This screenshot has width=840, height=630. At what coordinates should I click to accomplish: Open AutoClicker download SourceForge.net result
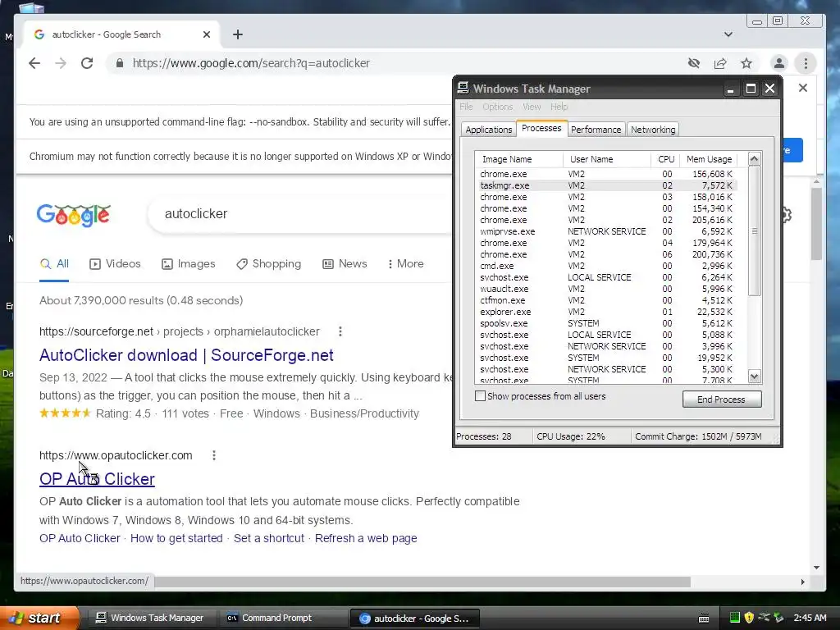186,355
